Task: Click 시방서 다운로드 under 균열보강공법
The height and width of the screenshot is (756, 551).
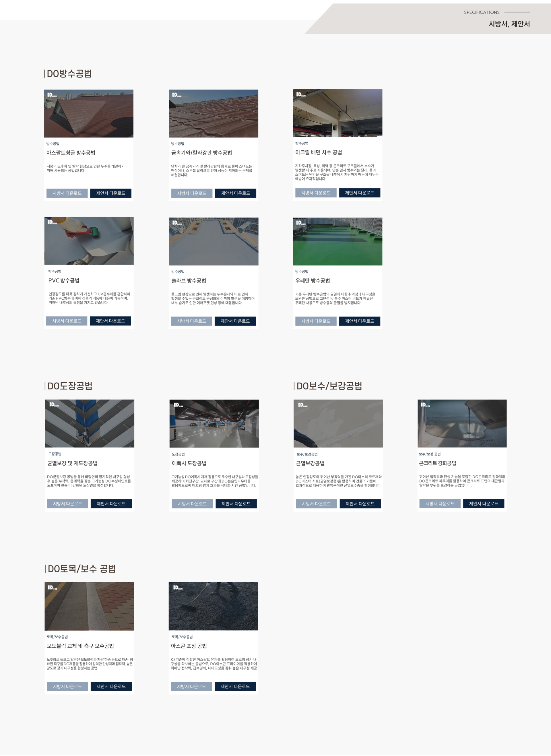Action: pos(316,503)
